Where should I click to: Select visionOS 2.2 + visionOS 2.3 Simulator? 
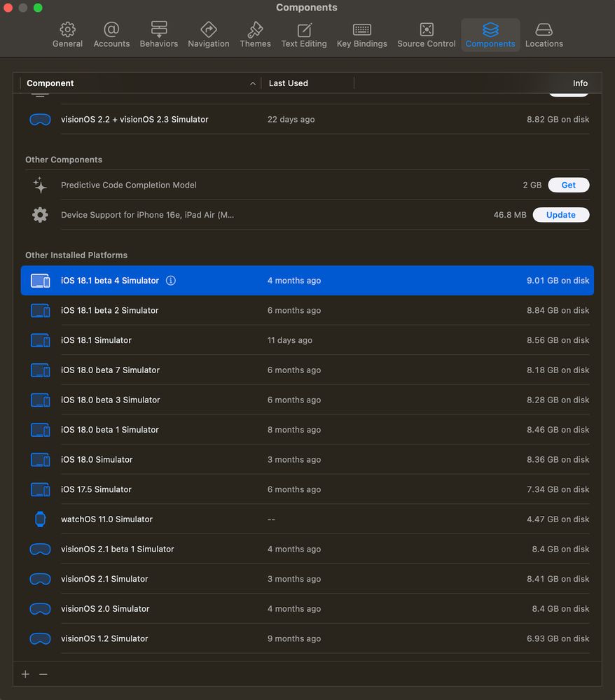tap(307, 120)
